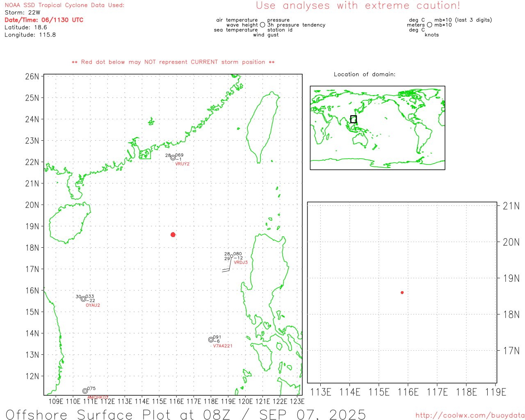Click the -22 pressure tendency at OYAU2
Screen dimensions: 525x420
tap(91, 301)
